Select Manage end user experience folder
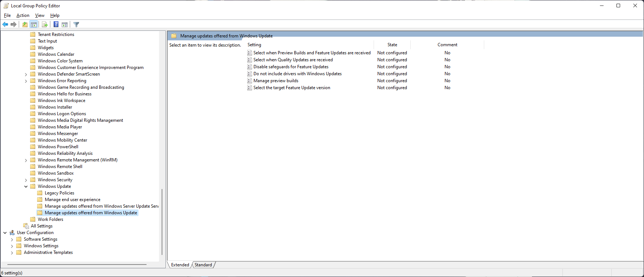Screen dimensions: 644x277 [72, 200]
